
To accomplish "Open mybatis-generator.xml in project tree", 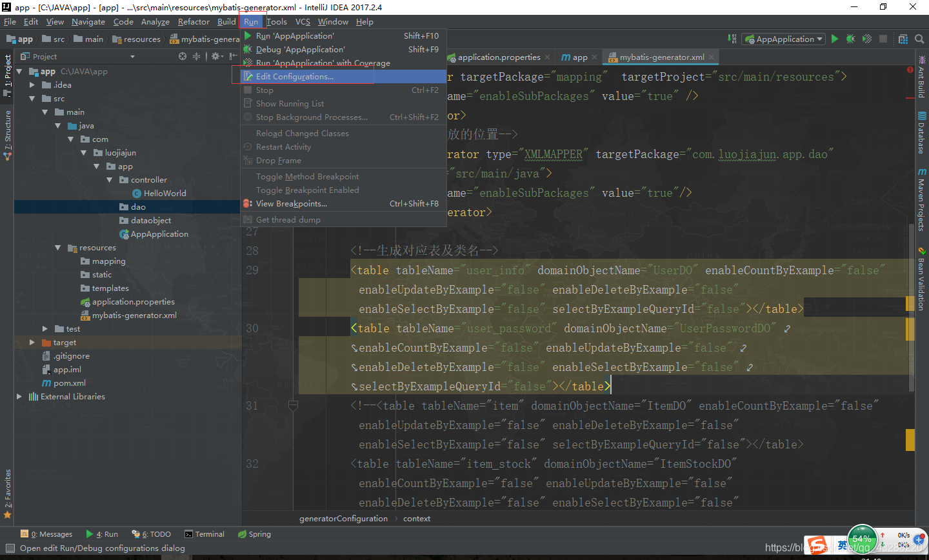I will coord(128,315).
